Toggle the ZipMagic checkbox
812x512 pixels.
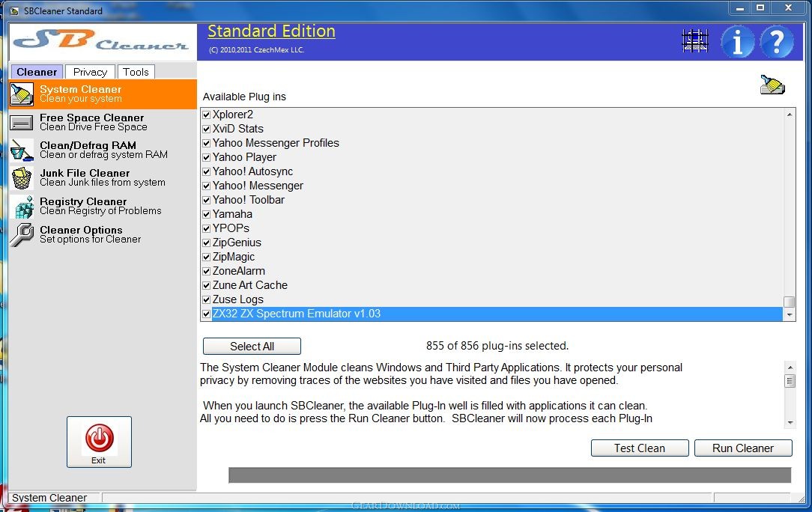coord(207,257)
